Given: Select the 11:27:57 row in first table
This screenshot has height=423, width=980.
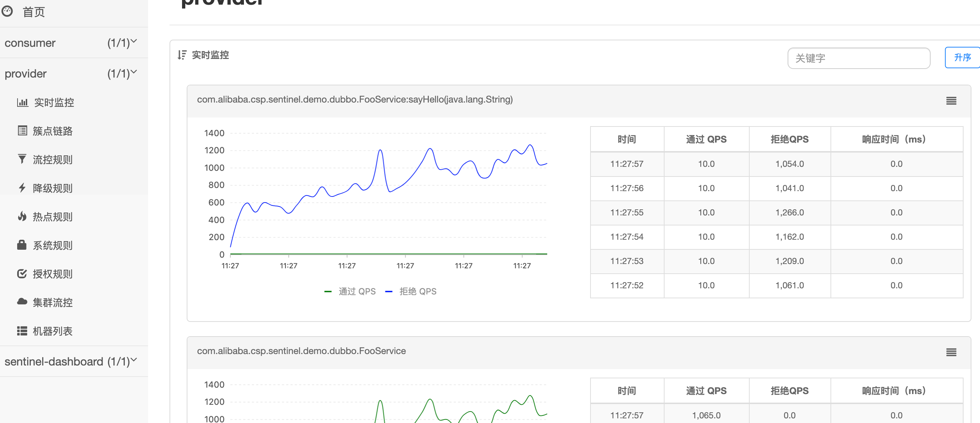Looking at the screenshot, I should pyautogui.click(x=776, y=164).
